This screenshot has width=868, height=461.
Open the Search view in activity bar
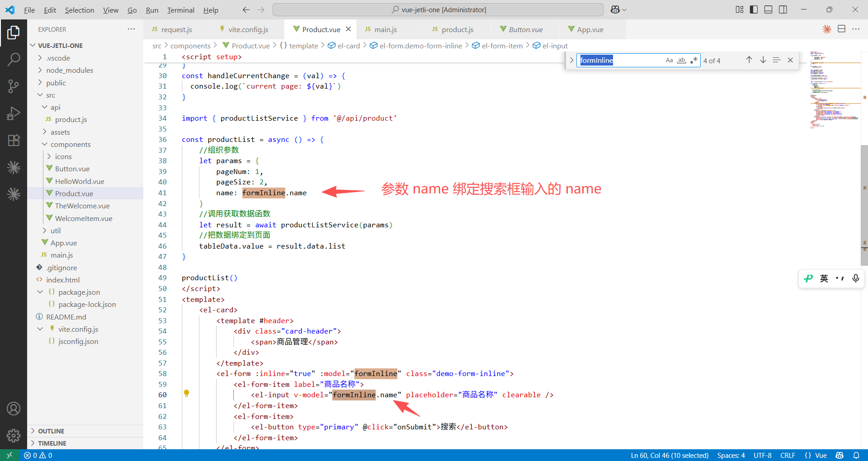[14, 59]
